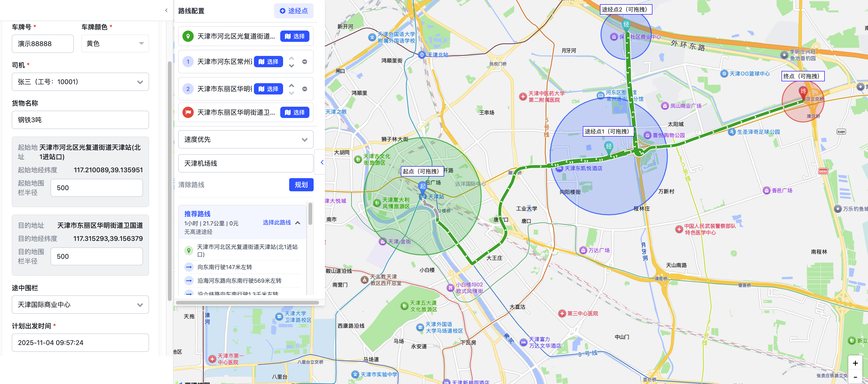
Task: Open the driver dropdown 张三
Action: [80, 82]
